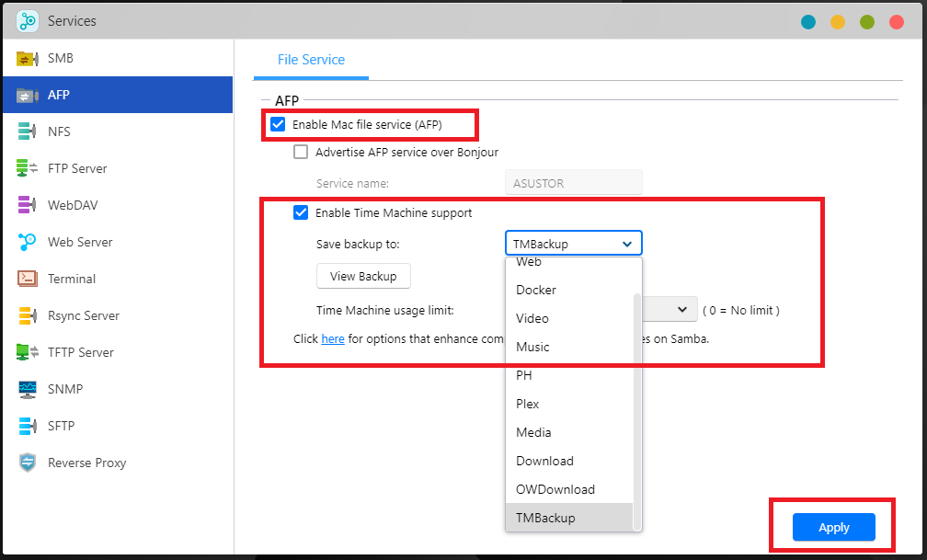Select the Terminal icon in sidebar
The width and height of the screenshot is (927, 560).
(x=28, y=280)
